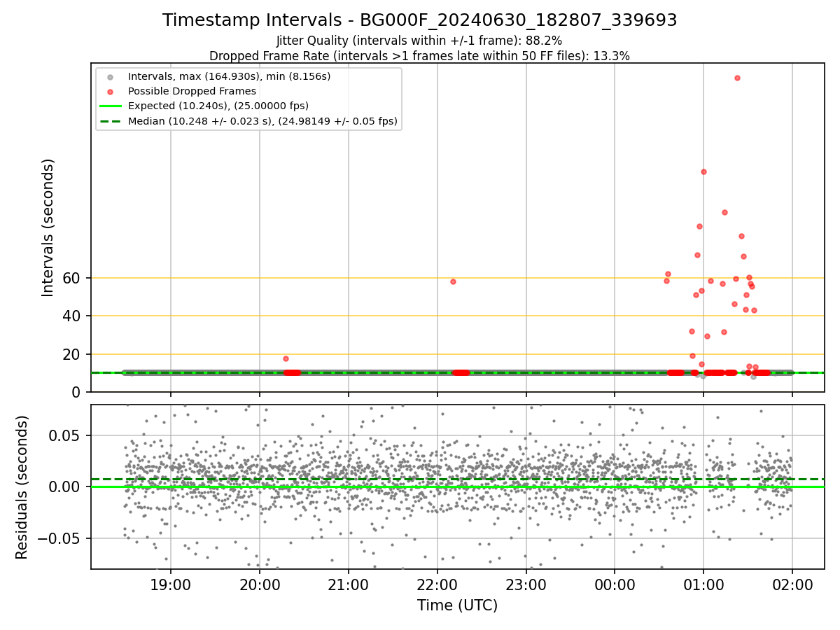Select the Jitter Quality 88.2% subtitle line
Screen dimensions: 840x630
[419, 41]
